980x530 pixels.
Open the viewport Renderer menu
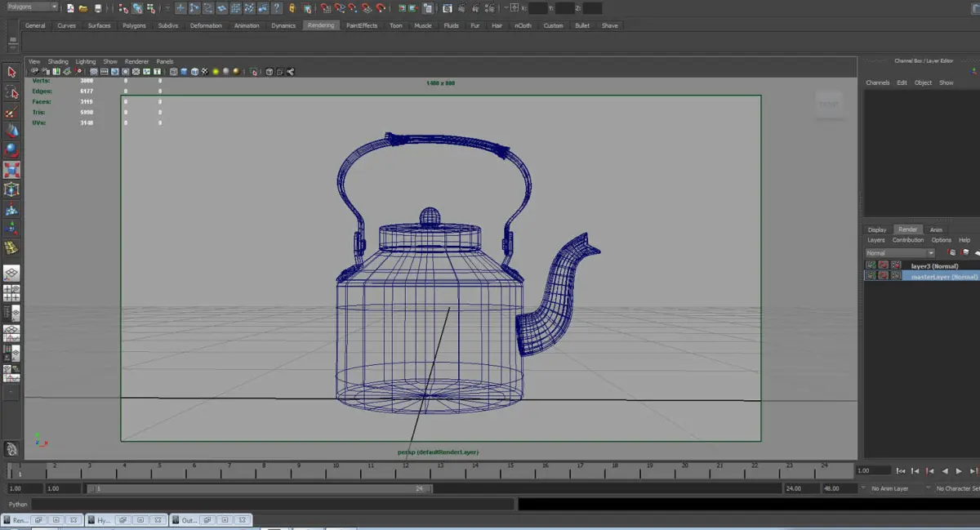(x=136, y=61)
